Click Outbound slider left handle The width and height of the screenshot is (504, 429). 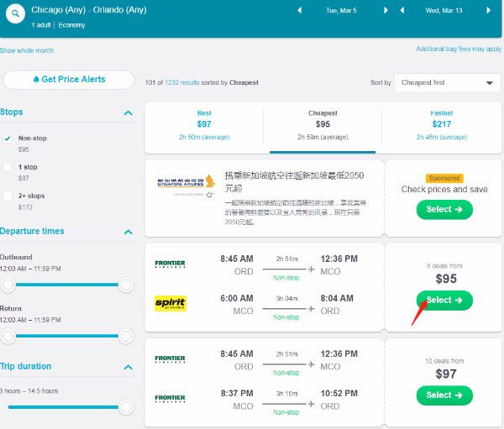point(8,285)
